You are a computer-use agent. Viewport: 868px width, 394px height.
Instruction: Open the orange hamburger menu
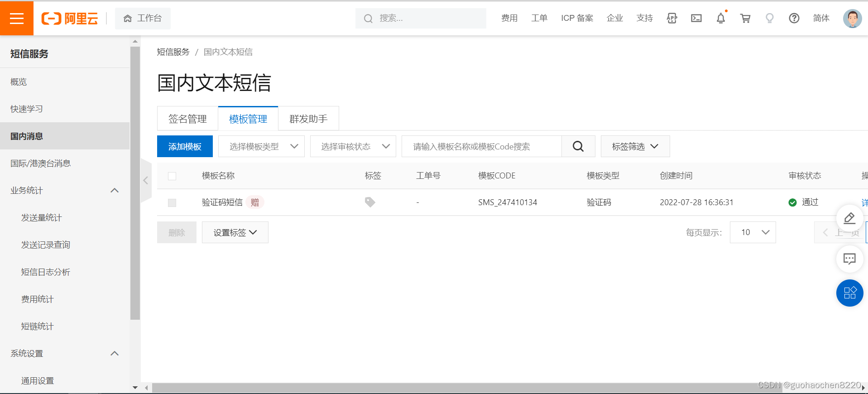[17, 18]
